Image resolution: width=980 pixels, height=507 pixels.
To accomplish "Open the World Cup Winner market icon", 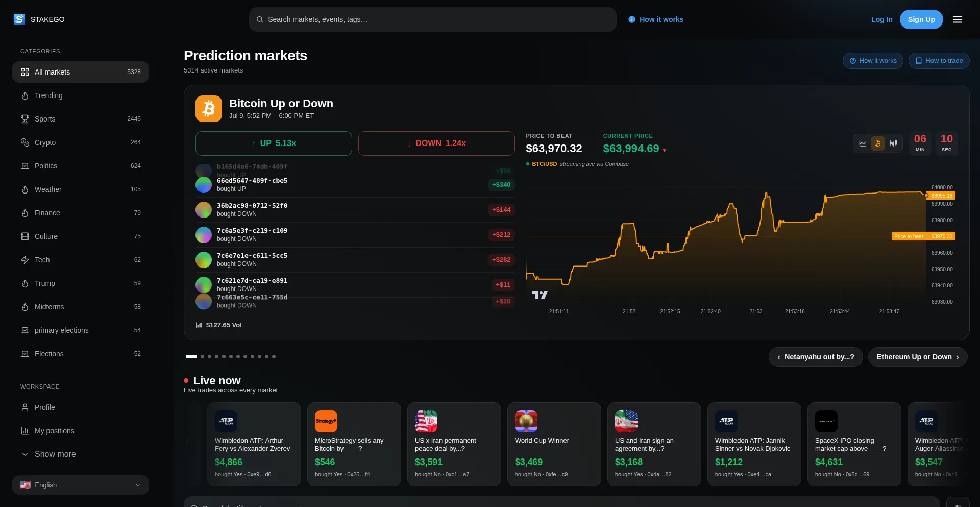I will pyautogui.click(x=526, y=421).
